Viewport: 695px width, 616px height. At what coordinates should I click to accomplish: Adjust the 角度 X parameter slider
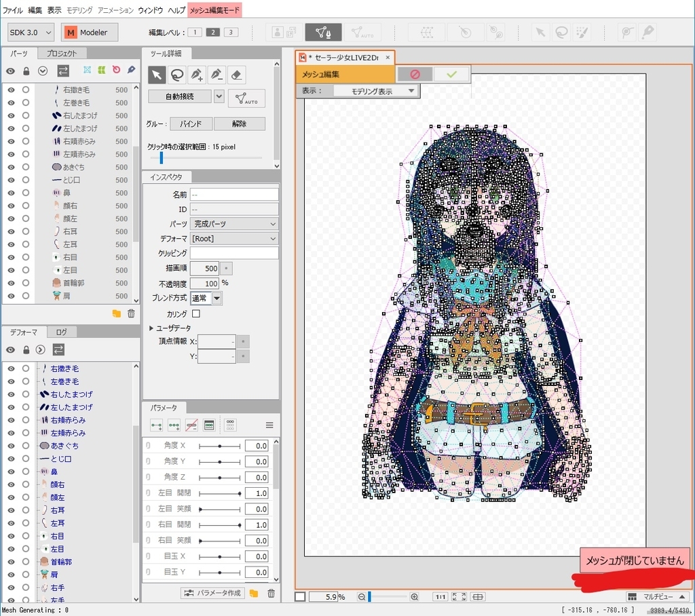click(219, 446)
